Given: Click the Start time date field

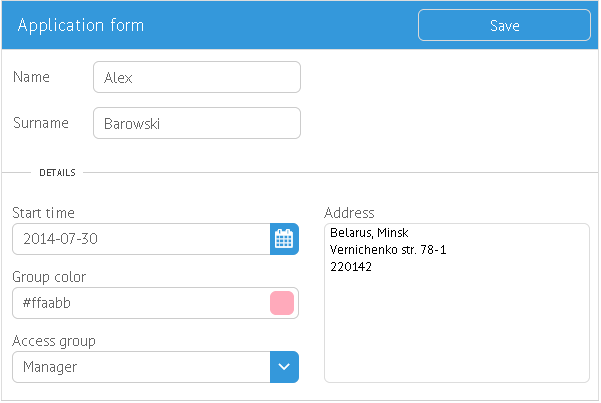Looking at the screenshot, I should click(x=141, y=239).
